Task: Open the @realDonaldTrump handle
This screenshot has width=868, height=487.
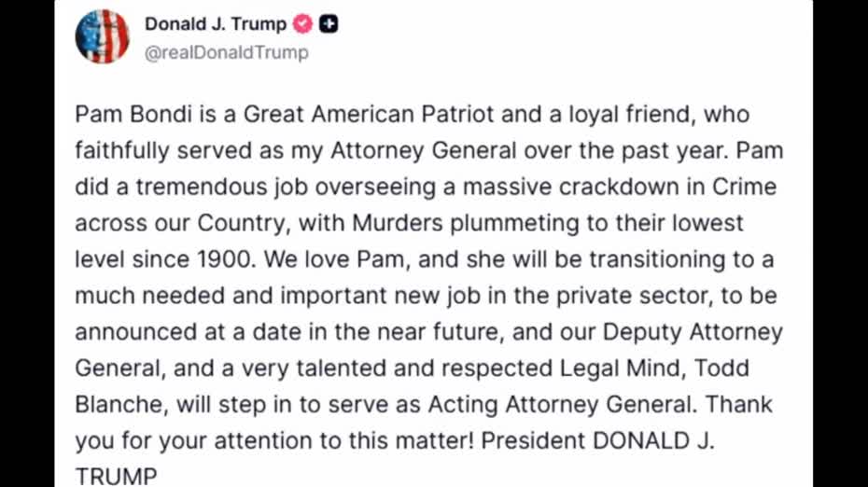Action: click(226, 52)
